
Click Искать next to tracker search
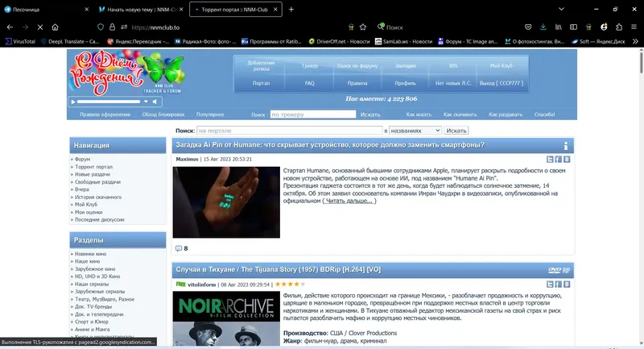coord(370,114)
